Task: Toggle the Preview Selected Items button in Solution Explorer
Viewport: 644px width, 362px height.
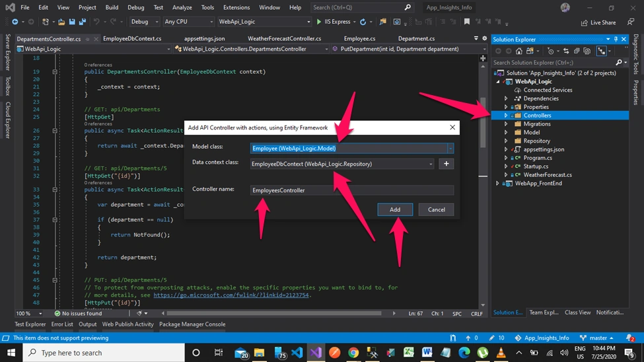Action: 601,51
